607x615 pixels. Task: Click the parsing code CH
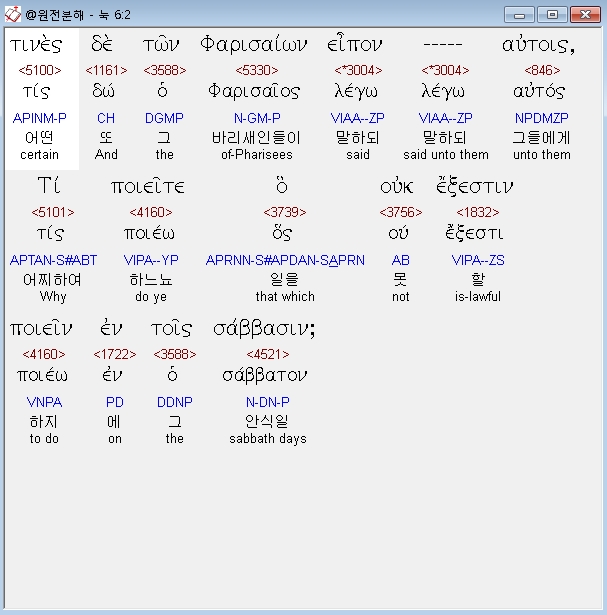(x=106, y=118)
